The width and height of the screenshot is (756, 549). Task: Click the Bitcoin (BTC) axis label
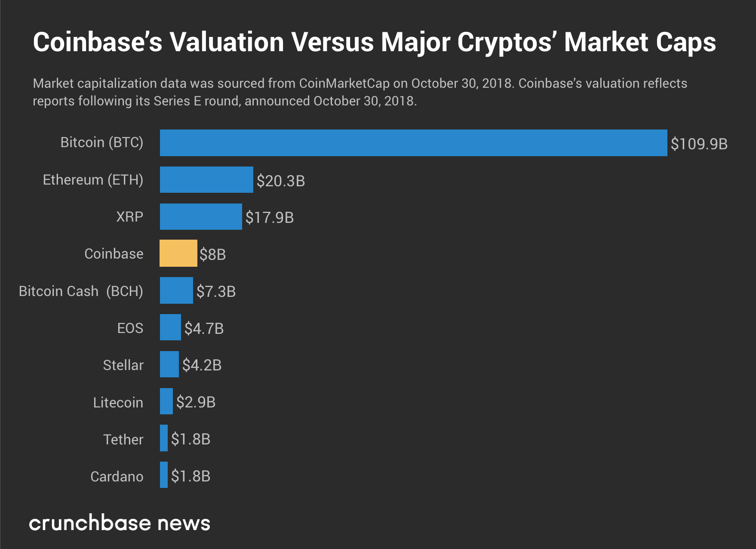click(102, 142)
